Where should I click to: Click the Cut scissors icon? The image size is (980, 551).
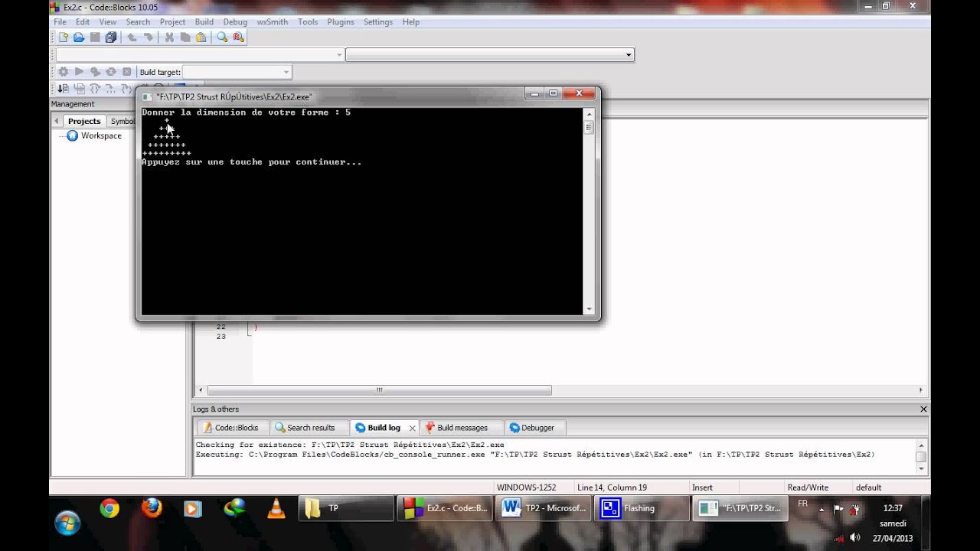tap(169, 37)
